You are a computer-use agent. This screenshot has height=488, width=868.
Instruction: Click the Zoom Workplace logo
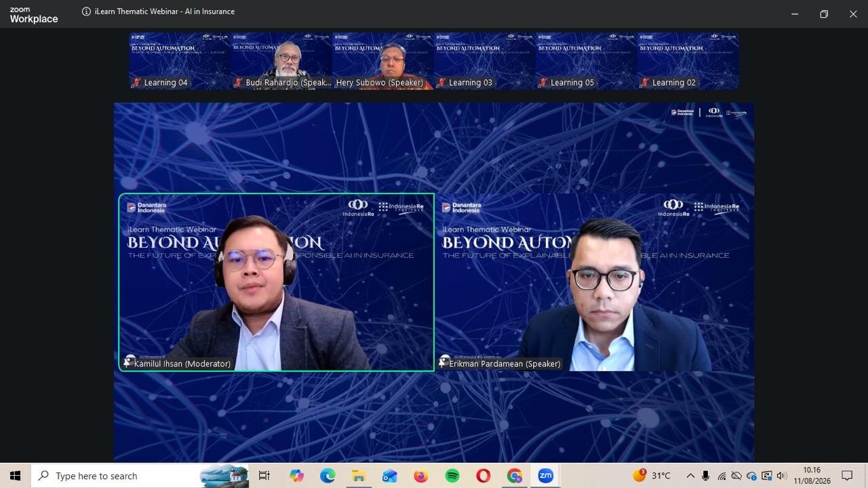pos(33,16)
